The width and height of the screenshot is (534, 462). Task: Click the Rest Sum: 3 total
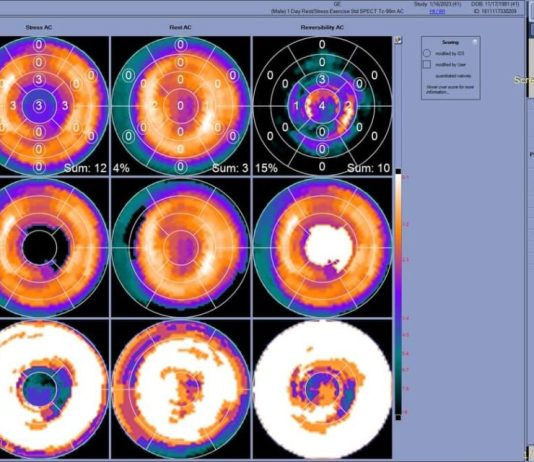[230, 168]
